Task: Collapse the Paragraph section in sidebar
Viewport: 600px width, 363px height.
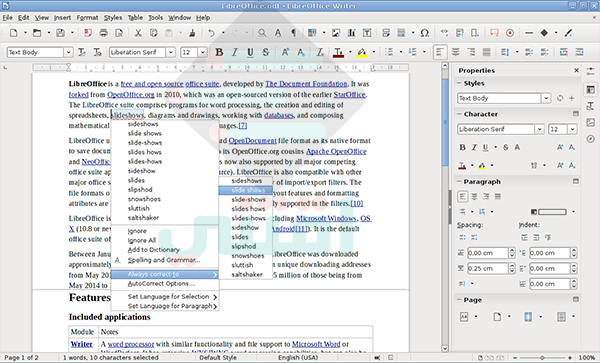Action: pos(459,182)
